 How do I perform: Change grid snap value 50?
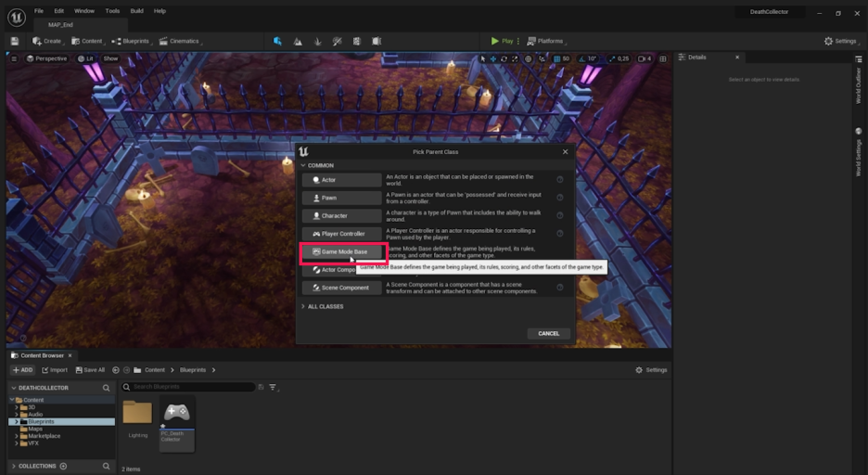[566, 58]
